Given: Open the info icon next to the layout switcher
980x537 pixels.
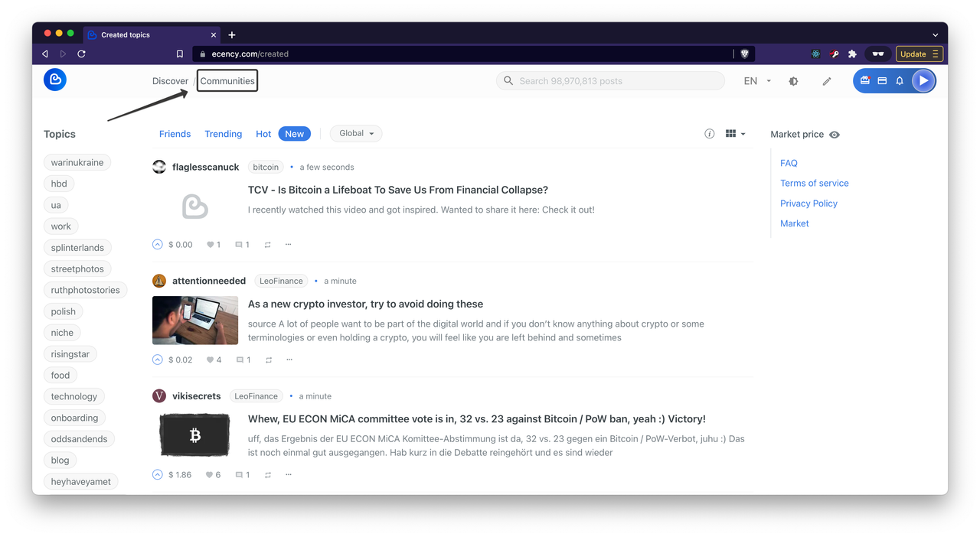Looking at the screenshot, I should click(x=709, y=133).
